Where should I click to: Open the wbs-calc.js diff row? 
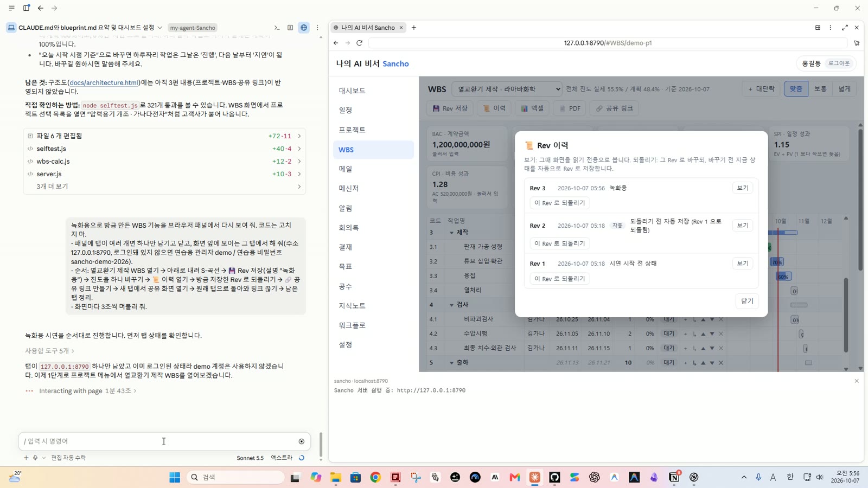pos(164,162)
